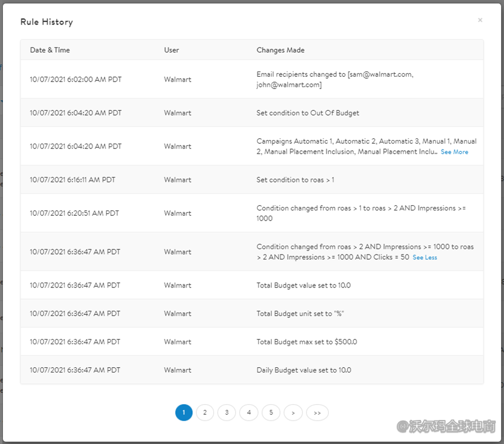
Task: Expand the See More link
Action: [454, 152]
